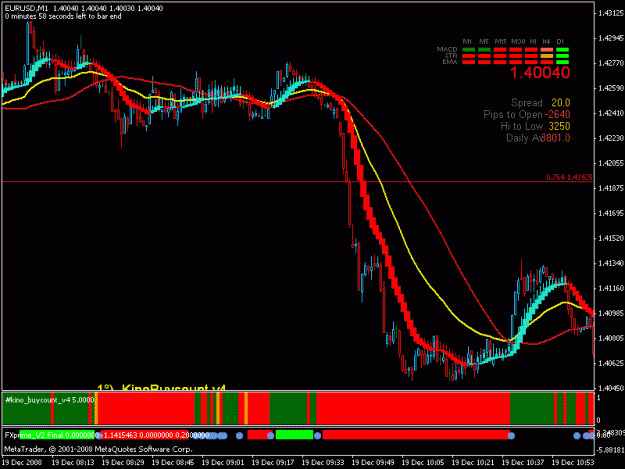625x469 pixels.
Task: Click the 1.40805 price scale value
Action: point(610,338)
